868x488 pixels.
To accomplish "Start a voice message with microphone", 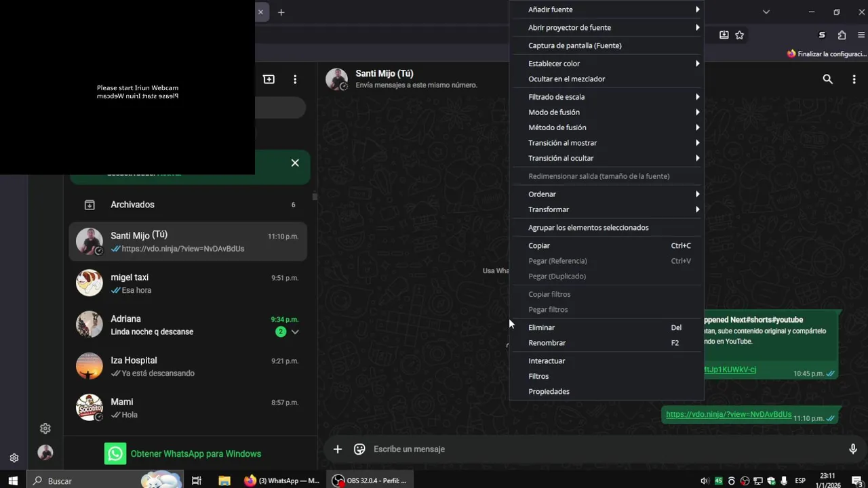I will coord(853,449).
